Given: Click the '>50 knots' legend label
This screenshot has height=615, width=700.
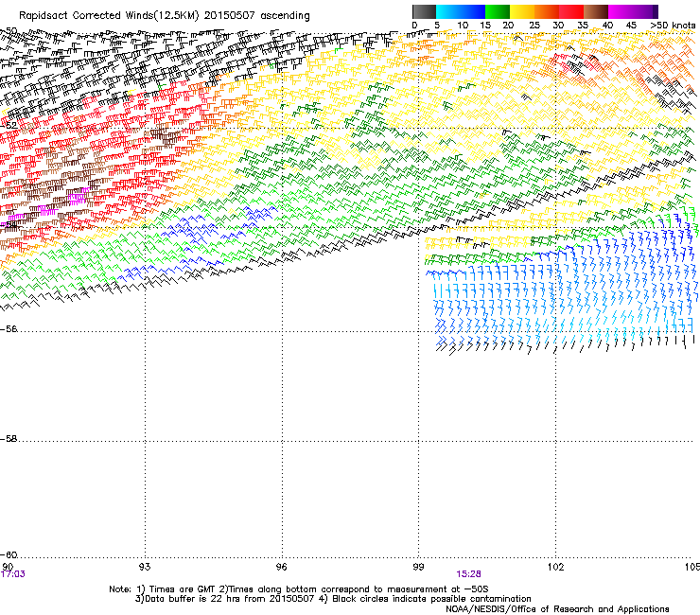Looking at the screenshot, I should pyautogui.click(x=673, y=26).
